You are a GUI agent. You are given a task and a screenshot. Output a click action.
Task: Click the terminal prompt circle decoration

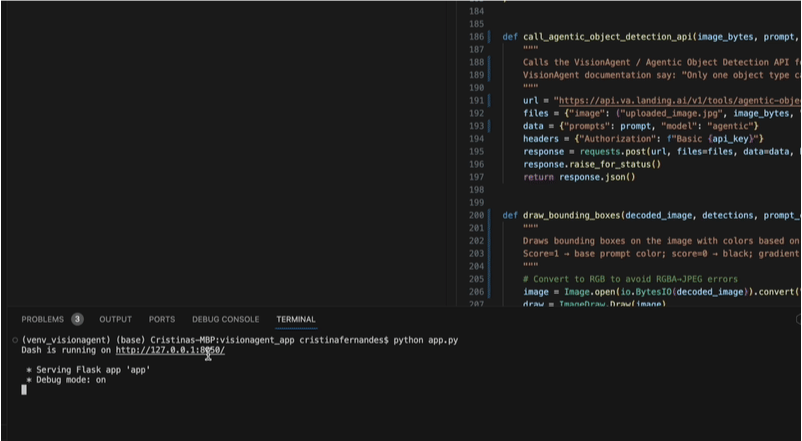coord(12,341)
